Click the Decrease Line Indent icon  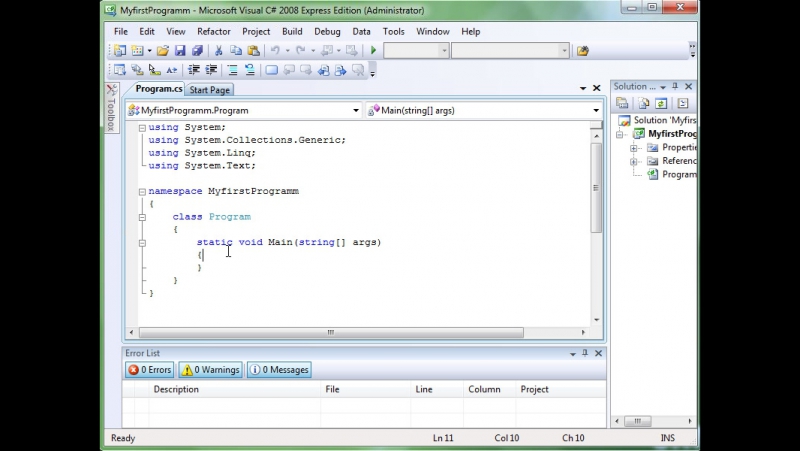pyautogui.click(x=194, y=70)
